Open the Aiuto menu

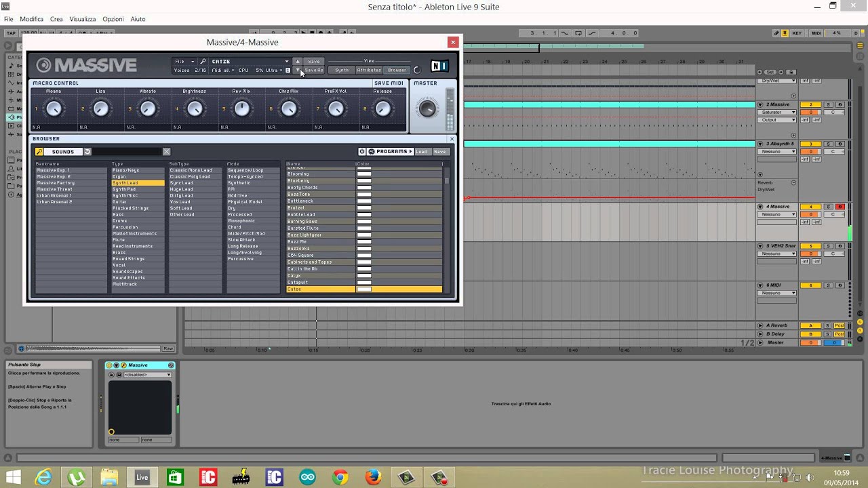click(x=138, y=19)
